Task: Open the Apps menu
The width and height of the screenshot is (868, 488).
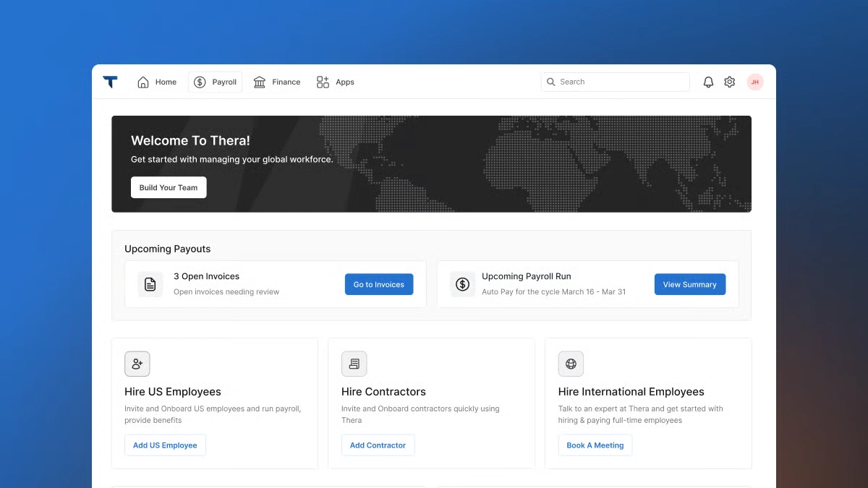Action: [x=335, y=82]
